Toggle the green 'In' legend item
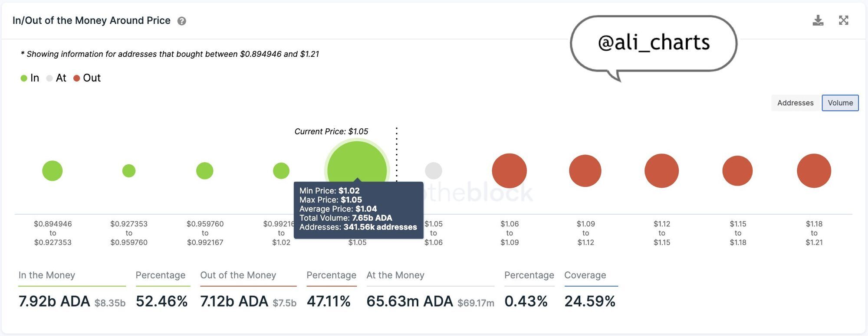The height and width of the screenshot is (336, 868). point(30,78)
